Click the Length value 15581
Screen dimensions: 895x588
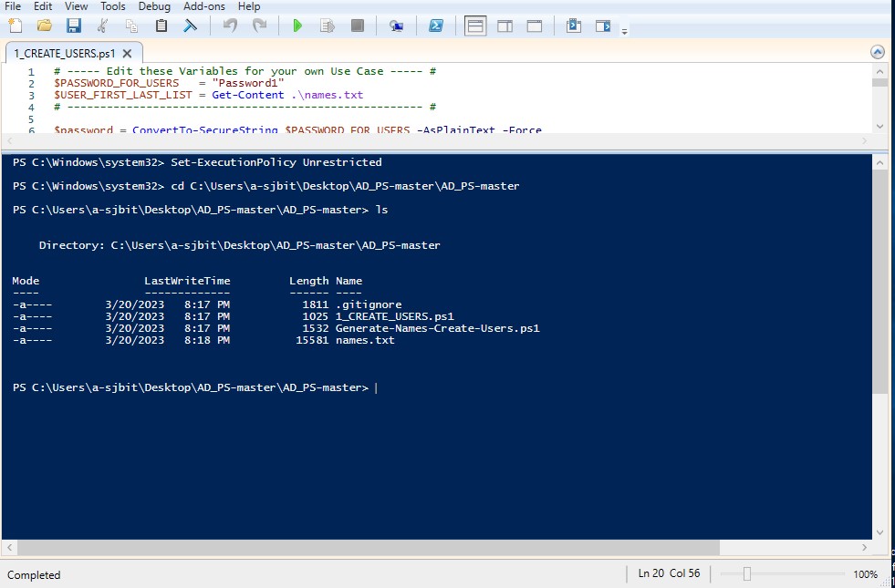coord(312,340)
